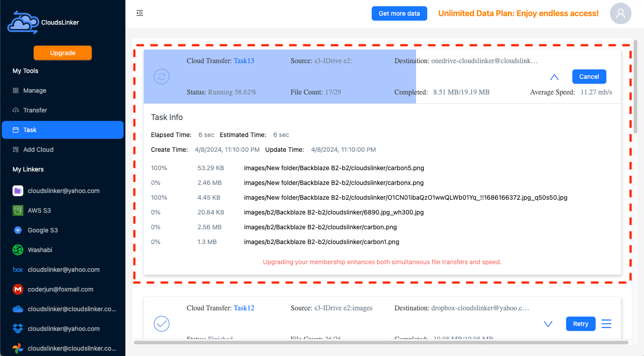Click the upgrade membership notice text

[x=382, y=262]
